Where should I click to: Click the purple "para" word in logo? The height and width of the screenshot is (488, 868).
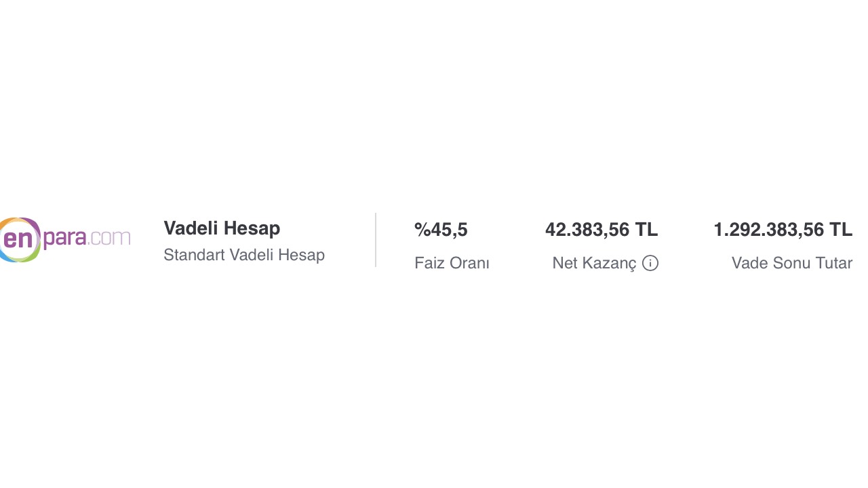point(65,237)
